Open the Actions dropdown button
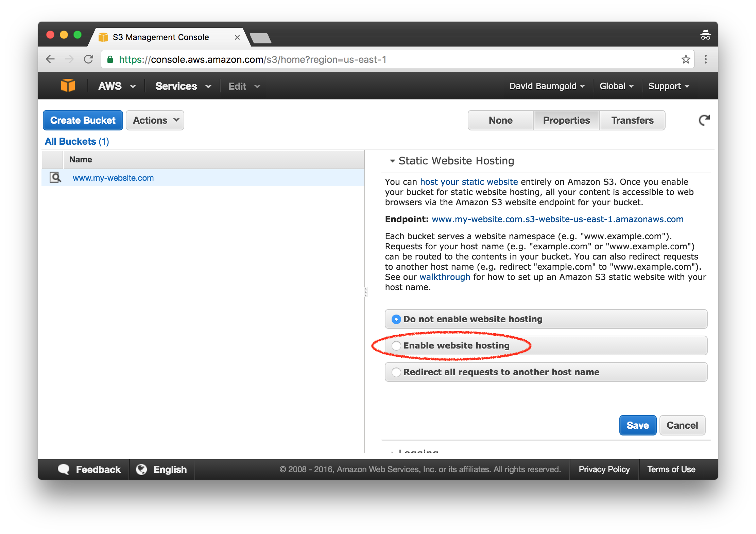 click(155, 120)
